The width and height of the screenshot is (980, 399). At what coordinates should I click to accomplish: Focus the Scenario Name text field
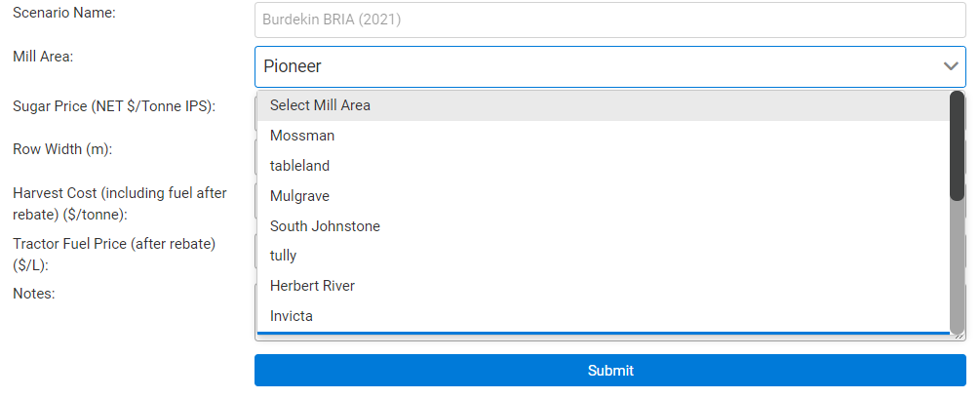pos(609,20)
